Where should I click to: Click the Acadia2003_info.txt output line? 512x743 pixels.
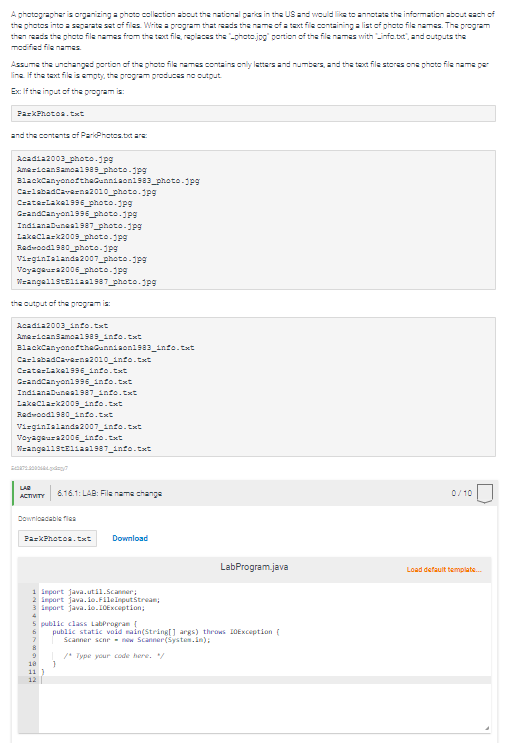[x=63, y=326]
